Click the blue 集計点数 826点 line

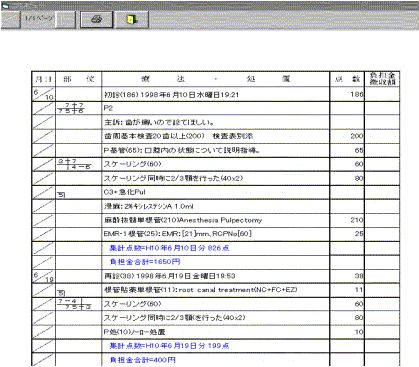click(x=170, y=248)
